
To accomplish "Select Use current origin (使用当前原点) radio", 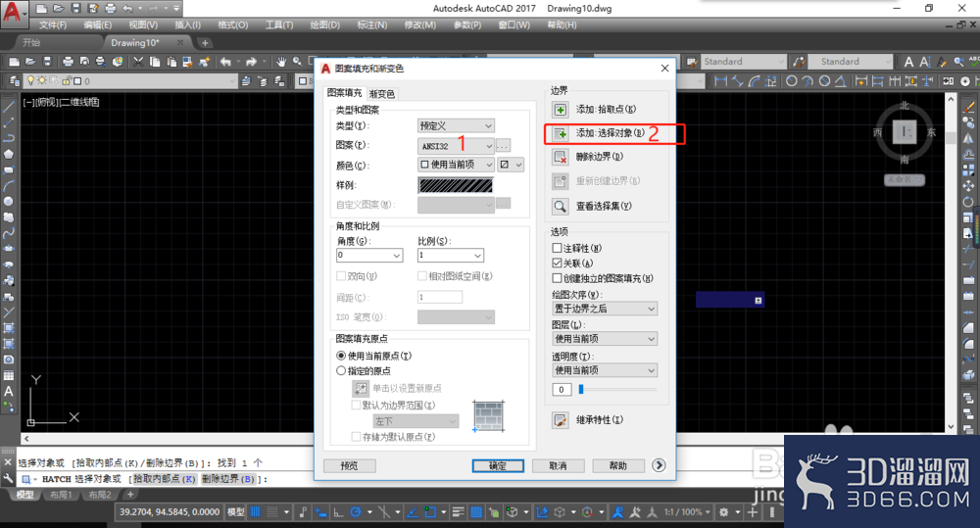I will tap(341, 356).
